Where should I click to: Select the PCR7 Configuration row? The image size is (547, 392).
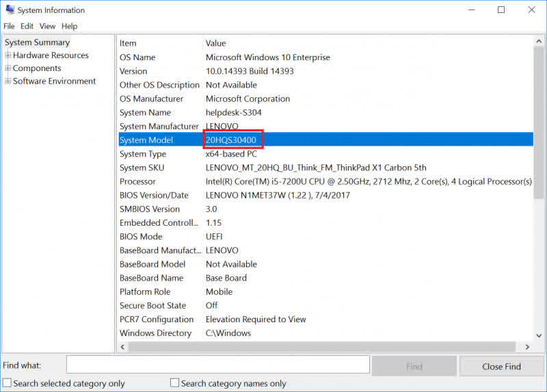pos(326,319)
